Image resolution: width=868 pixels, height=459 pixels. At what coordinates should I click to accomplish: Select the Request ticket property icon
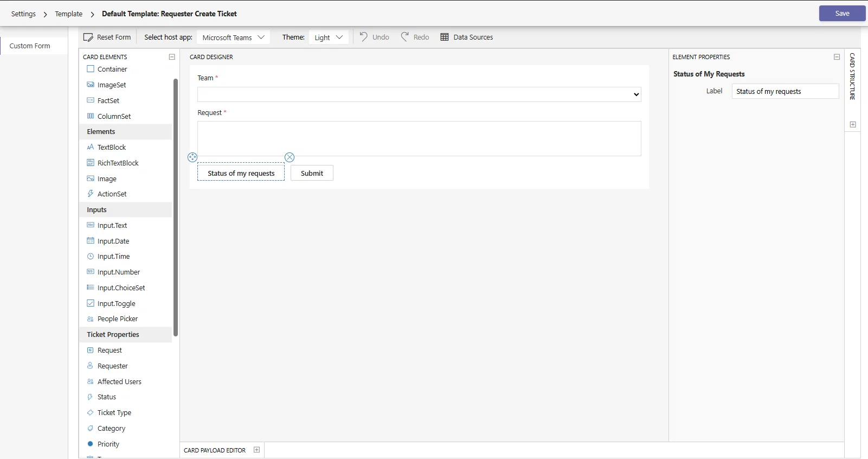tap(91, 350)
